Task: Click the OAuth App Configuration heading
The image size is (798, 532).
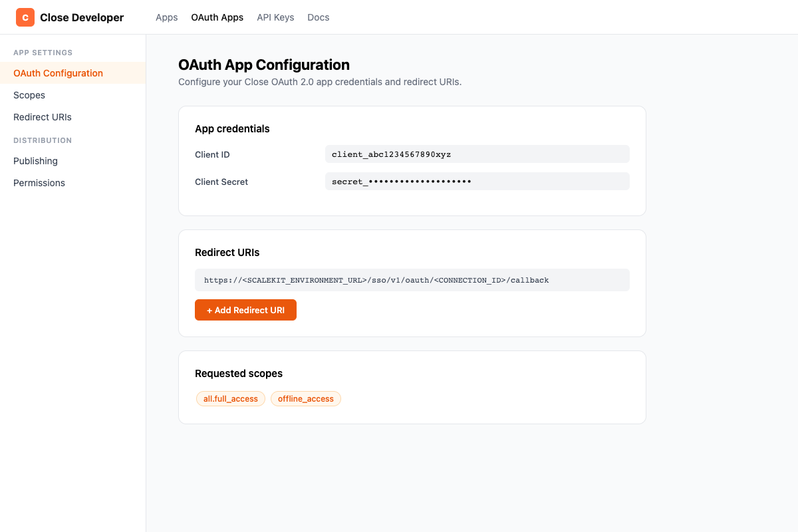Action: (x=263, y=65)
